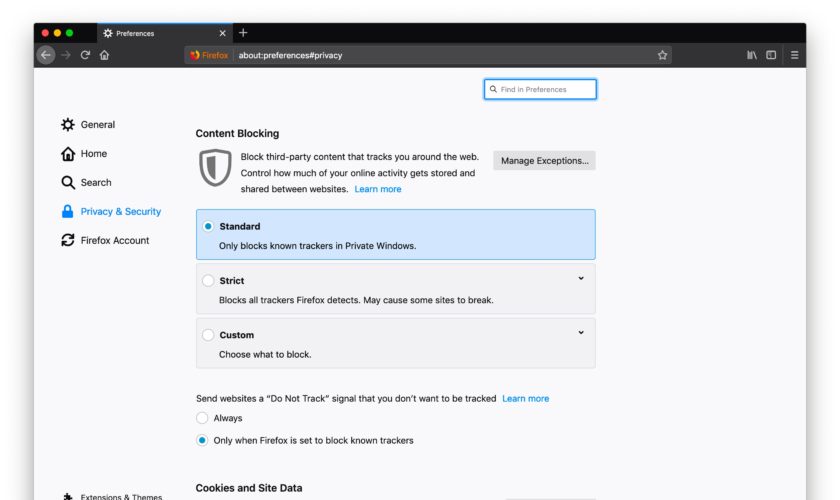Click the Manage Exceptions button

tap(544, 160)
